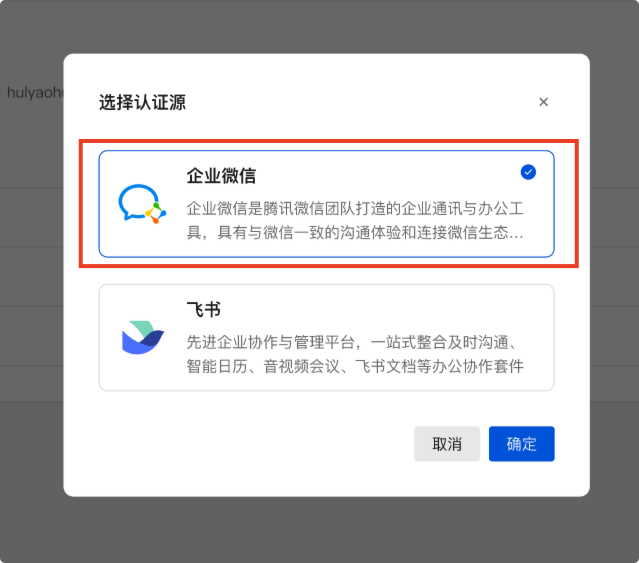
Task: Click the partially hidden hulyaoh text
Action: coord(35,93)
